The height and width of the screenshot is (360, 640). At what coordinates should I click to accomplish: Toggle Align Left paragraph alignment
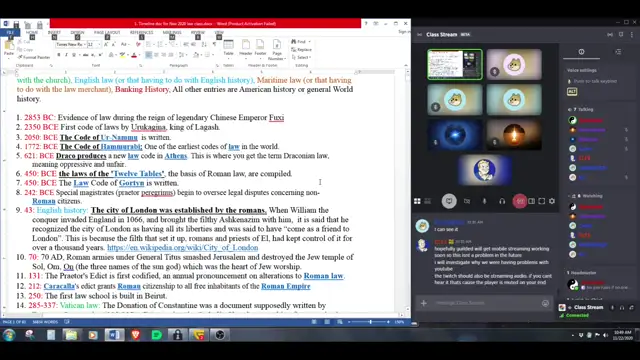tap(149, 55)
